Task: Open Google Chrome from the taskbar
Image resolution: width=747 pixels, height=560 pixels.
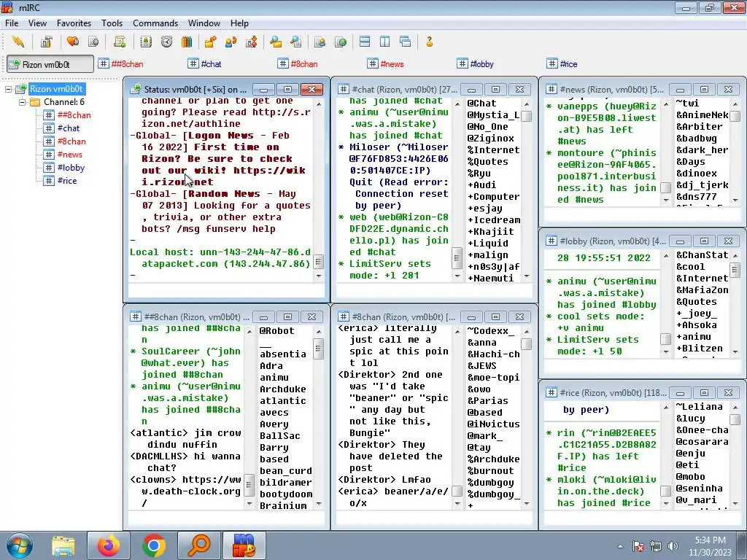Action: click(153, 545)
